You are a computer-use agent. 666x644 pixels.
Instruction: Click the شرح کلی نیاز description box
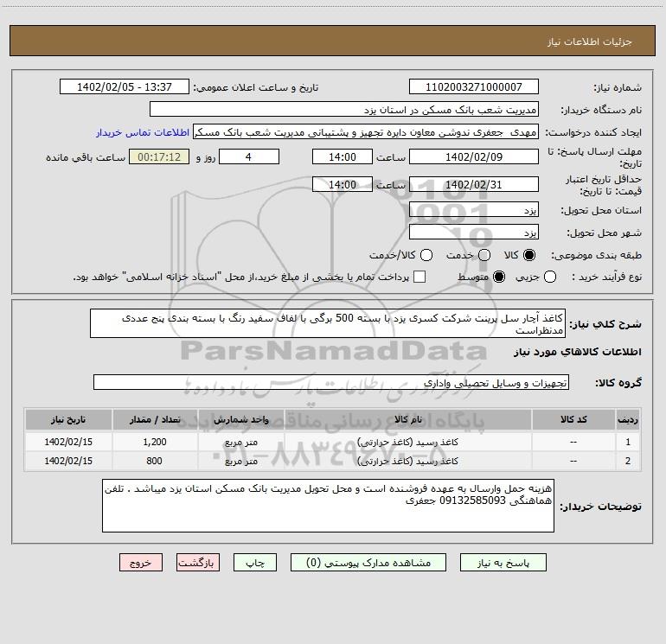coord(328,323)
